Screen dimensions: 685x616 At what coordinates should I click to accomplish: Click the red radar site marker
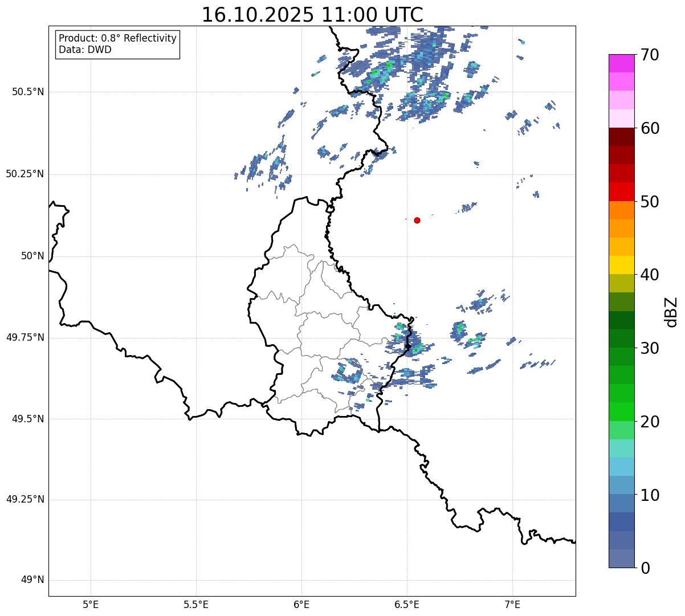click(x=417, y=220)
